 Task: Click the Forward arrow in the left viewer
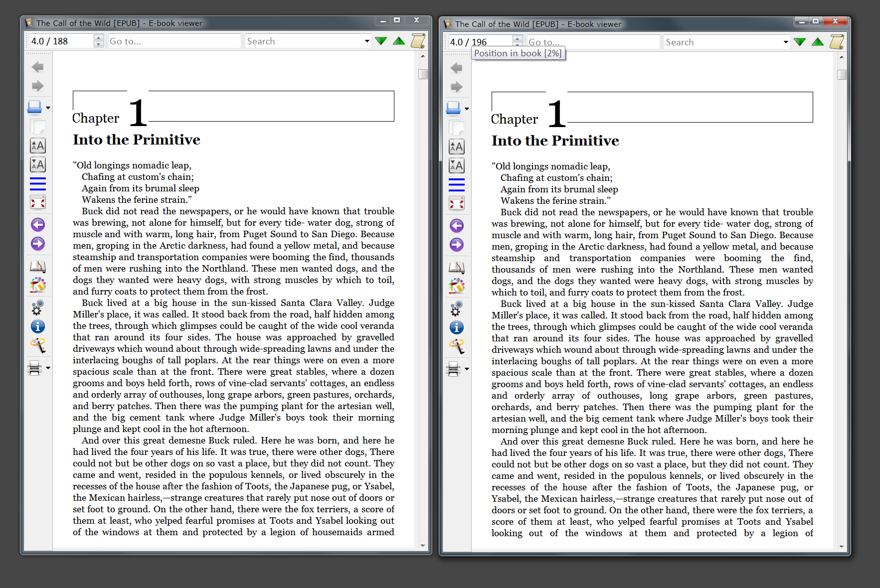(x=37, y=86)
